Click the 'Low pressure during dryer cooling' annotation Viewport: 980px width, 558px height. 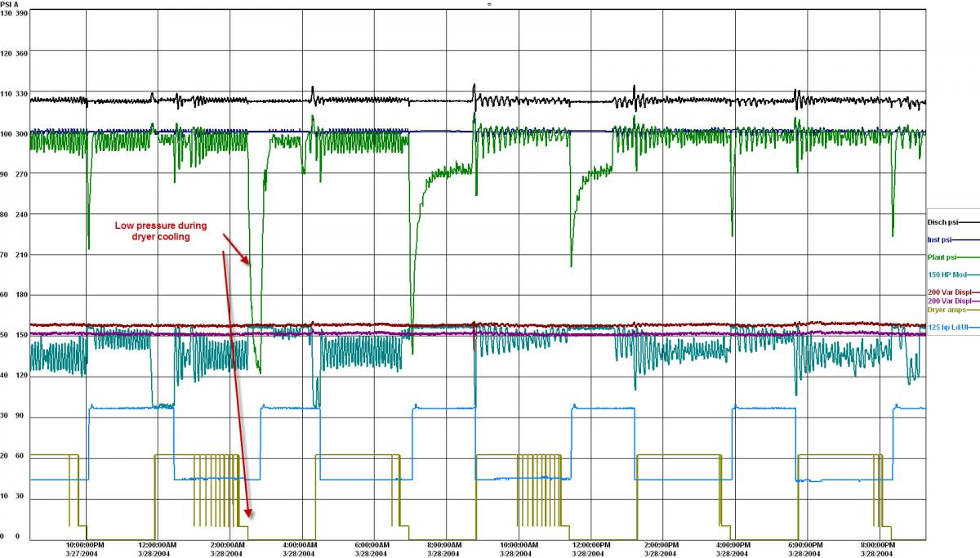161,230
